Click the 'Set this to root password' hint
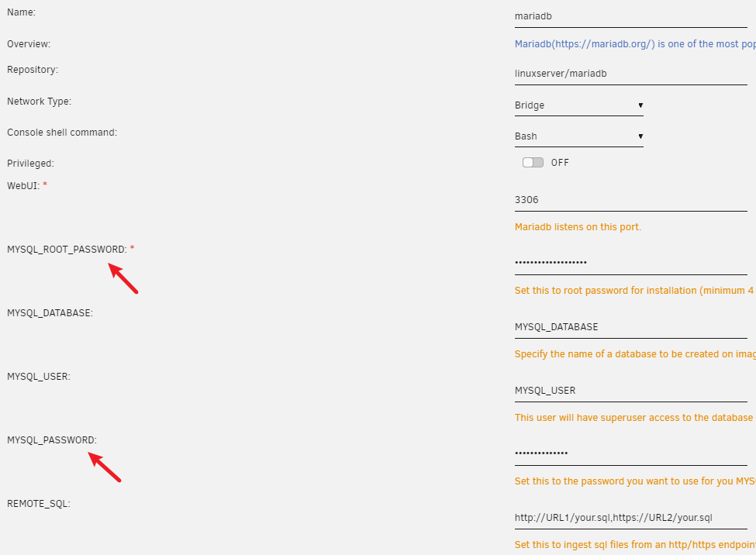756x555 pixels. (x=634, y=290)
